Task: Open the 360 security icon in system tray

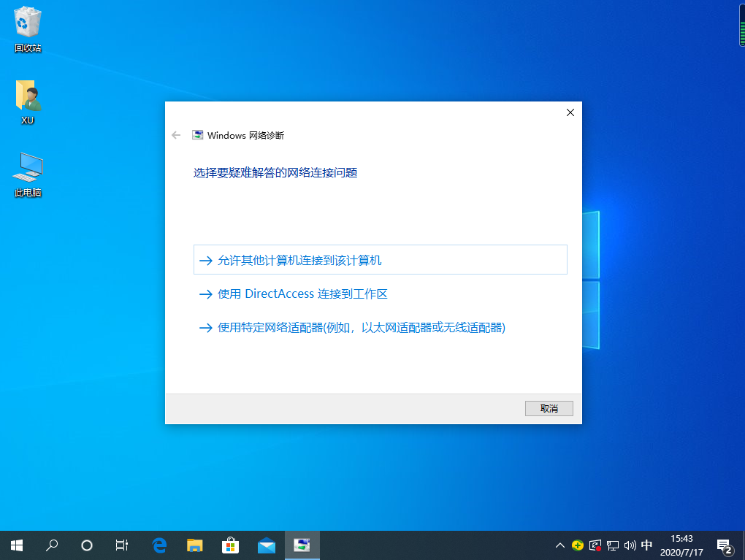Action: click(576, 545)
